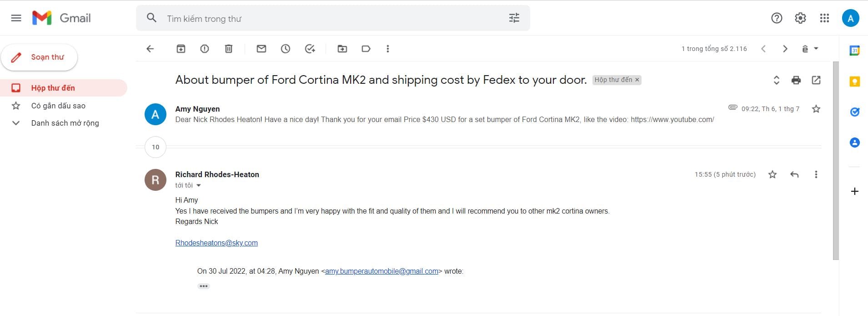Add conversation to Tasks
868x316 pixels.
click(x=310, y=49)
